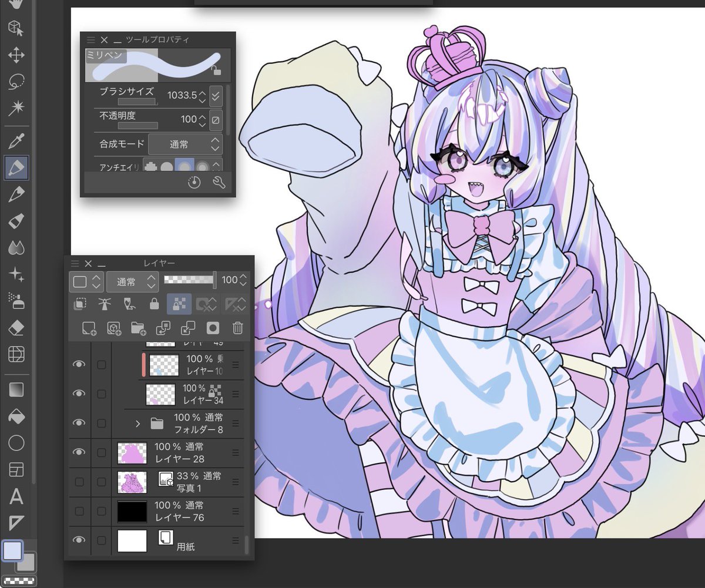Screen dimensions: 705x588
Task: Hide layer レイヤー 28
Action: [79, 452]
